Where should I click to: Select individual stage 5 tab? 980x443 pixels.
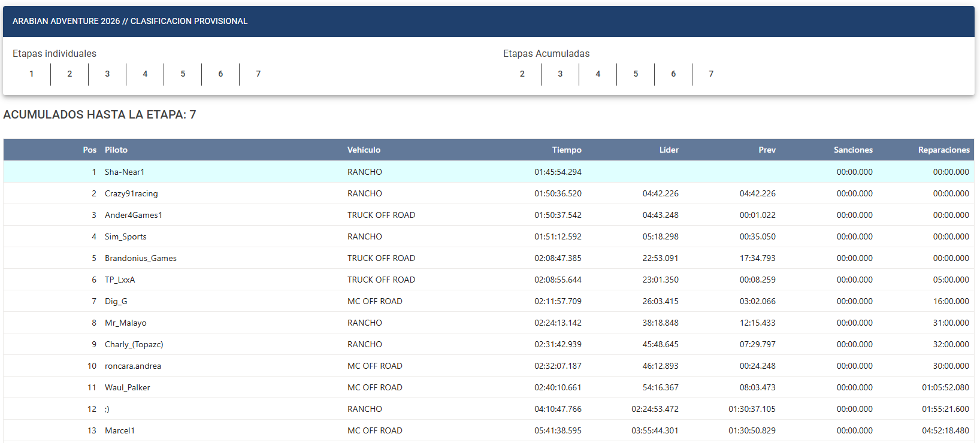(x=183, y=74)
